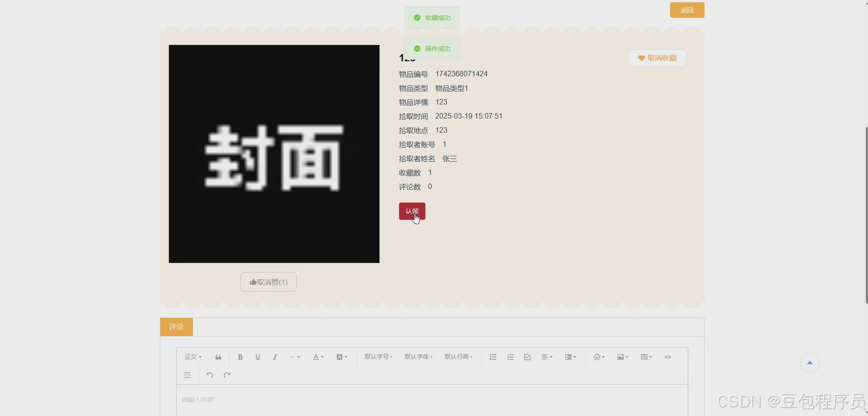This screenshot has width=868, height=416.
Task: Insert a blockquote in the comment editor
Action: (x=218, y=357)
